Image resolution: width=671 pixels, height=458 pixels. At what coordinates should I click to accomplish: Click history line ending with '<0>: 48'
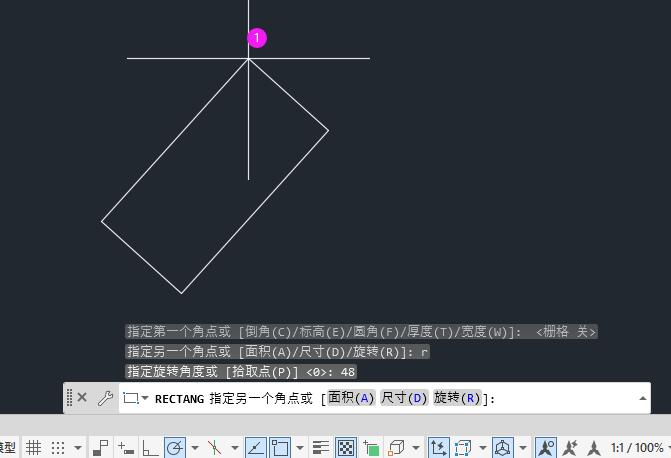[x=241, y=372]
